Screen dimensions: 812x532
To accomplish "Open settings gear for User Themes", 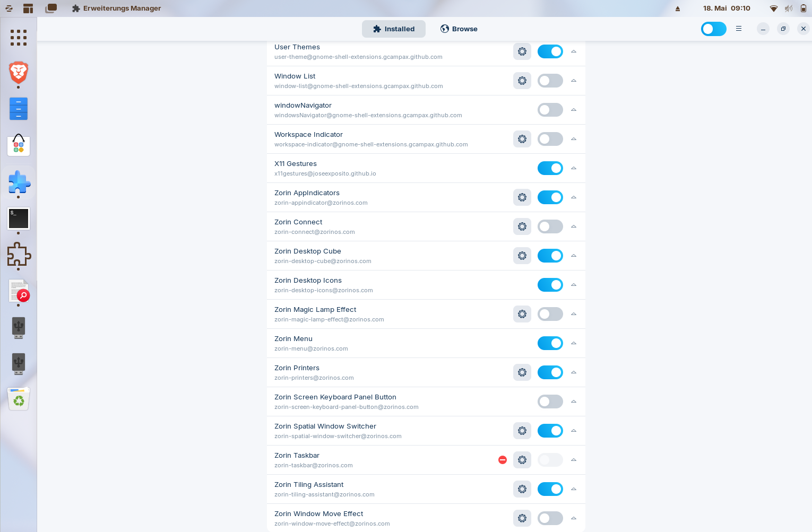I will pos(522,51).
